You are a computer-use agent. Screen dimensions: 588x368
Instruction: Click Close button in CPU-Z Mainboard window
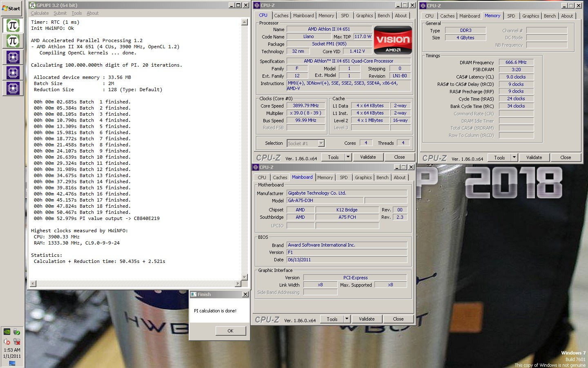(398, 319)
